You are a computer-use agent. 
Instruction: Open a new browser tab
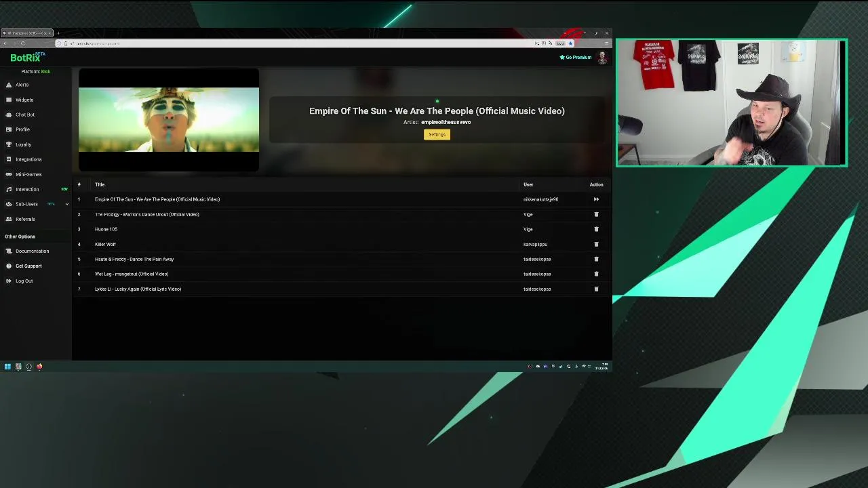pyautogui.click(x=58, y=33)
